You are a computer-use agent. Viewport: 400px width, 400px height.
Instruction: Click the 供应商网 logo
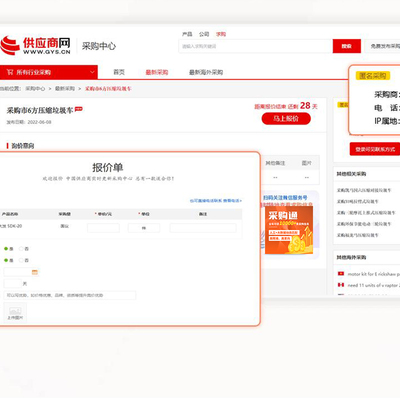click(x=35, y=46)
